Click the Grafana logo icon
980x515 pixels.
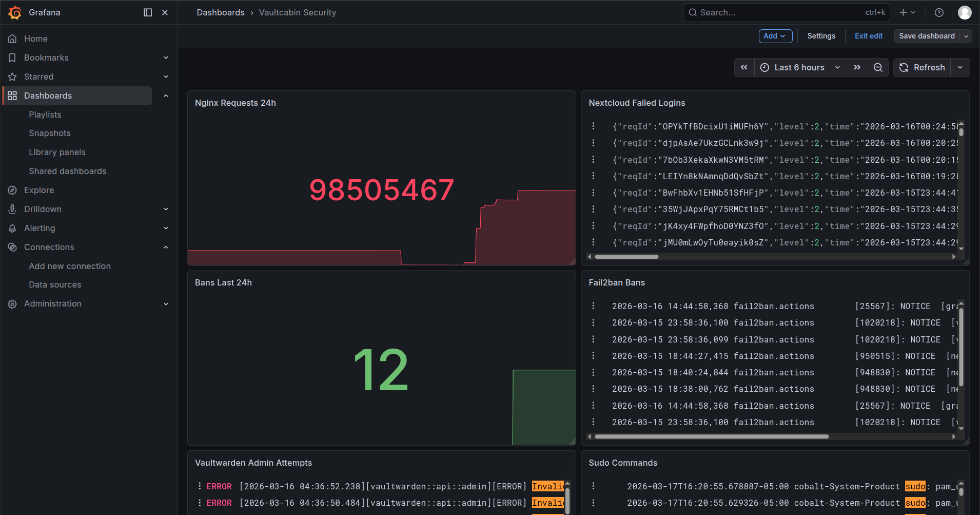(x=15, y=12)
